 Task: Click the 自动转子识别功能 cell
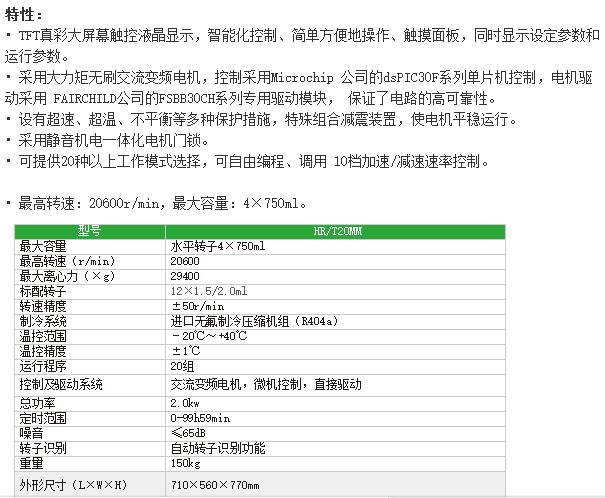point(218,448)
